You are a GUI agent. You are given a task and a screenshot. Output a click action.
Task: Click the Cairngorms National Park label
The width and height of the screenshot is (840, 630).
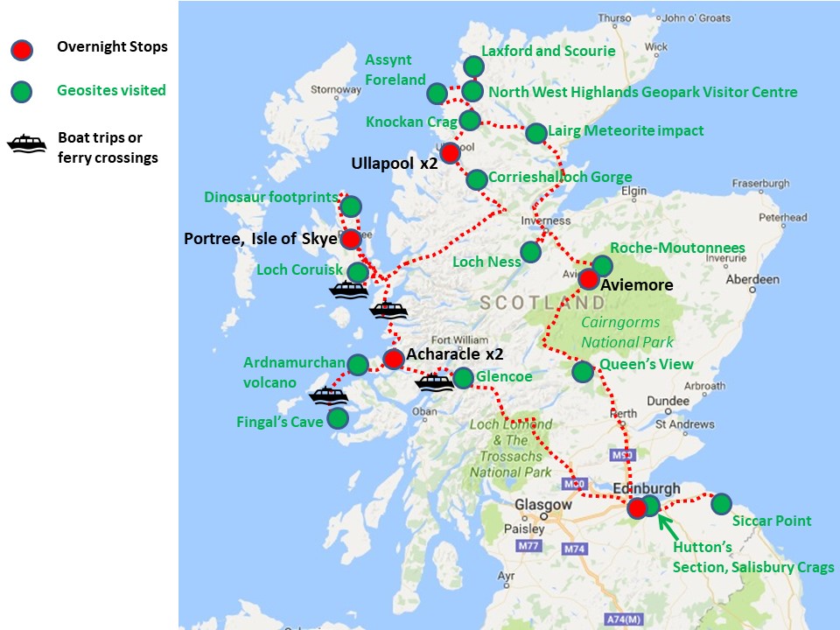click(x=619, y=331)
